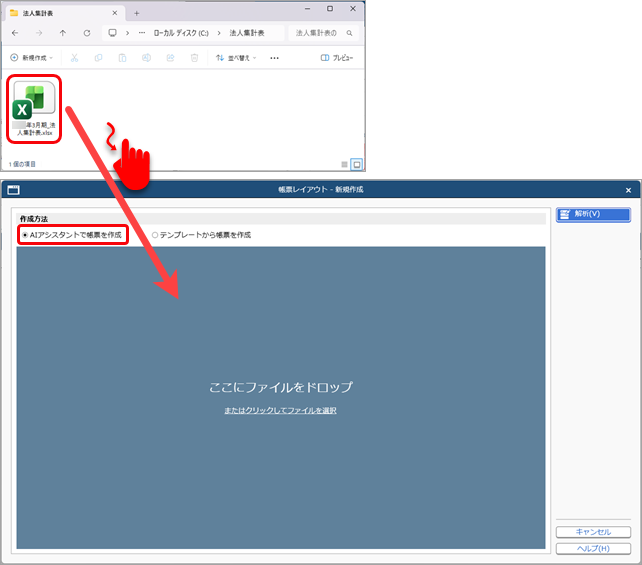Click the Share icon in Explorer toolbar
The height and width of the screenshot is (565, 642).
point(170,58)
